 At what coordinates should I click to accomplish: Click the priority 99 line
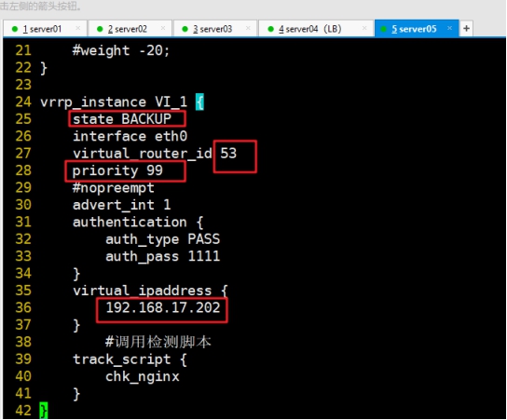[117, 170]
